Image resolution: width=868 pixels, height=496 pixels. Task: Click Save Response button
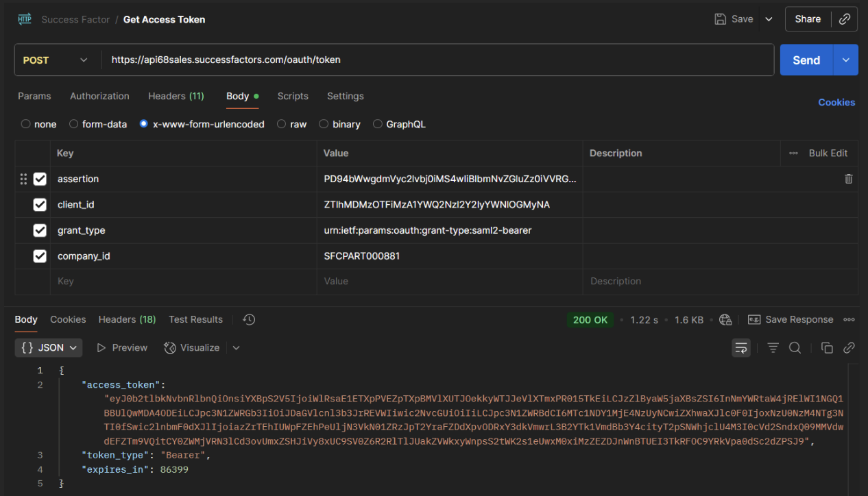point(791,320)
